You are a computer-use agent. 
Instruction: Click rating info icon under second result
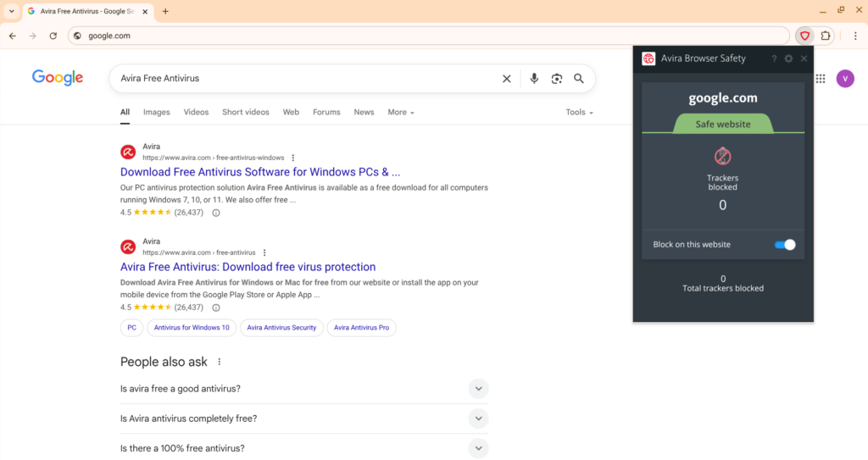[x=216, y=308]
